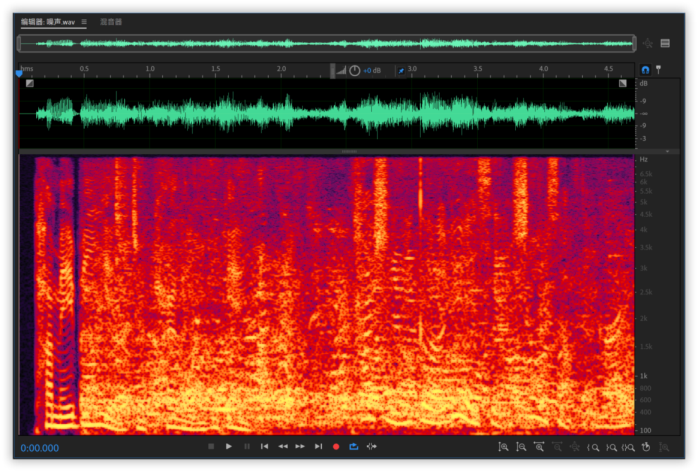Image resolution: width=698 pixels, height=472 pixels.
Task: Click right handle of overview navigator
Action: [x=634, y=43]
